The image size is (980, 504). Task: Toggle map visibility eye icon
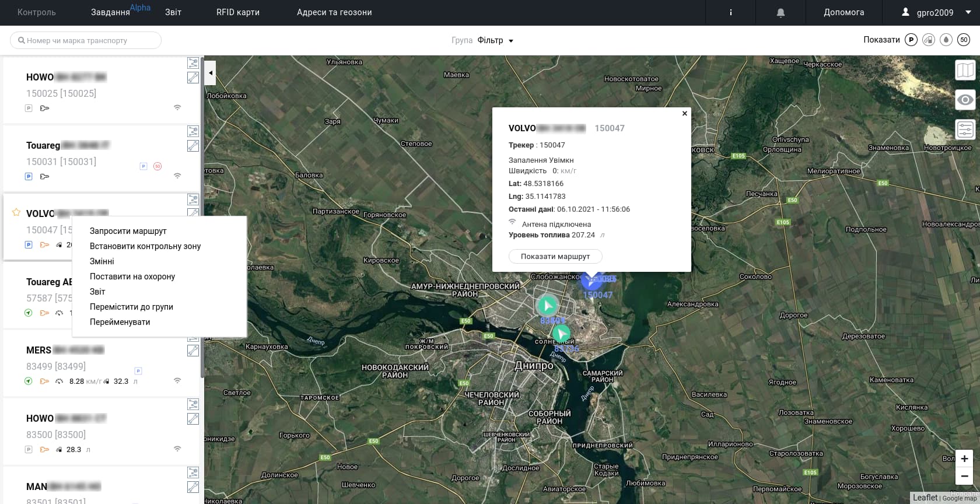965,100
